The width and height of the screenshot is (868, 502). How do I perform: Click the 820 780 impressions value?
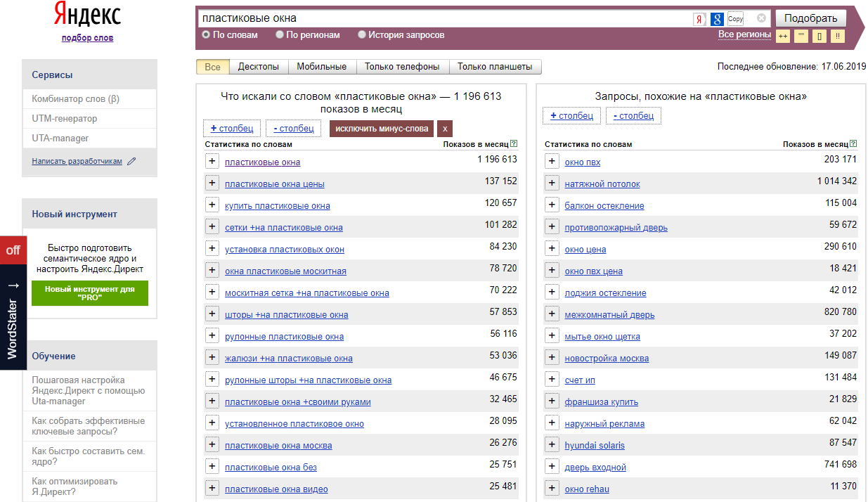[841, 312]
